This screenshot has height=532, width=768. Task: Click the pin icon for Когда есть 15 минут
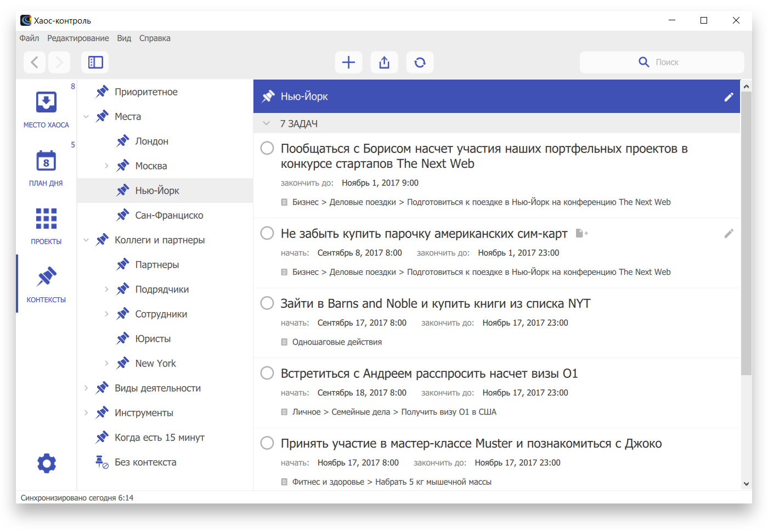coord(102,437)
